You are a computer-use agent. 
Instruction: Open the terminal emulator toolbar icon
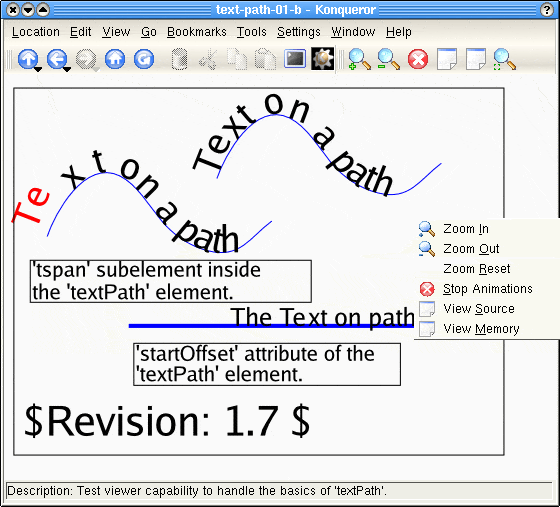click(295, 59)
